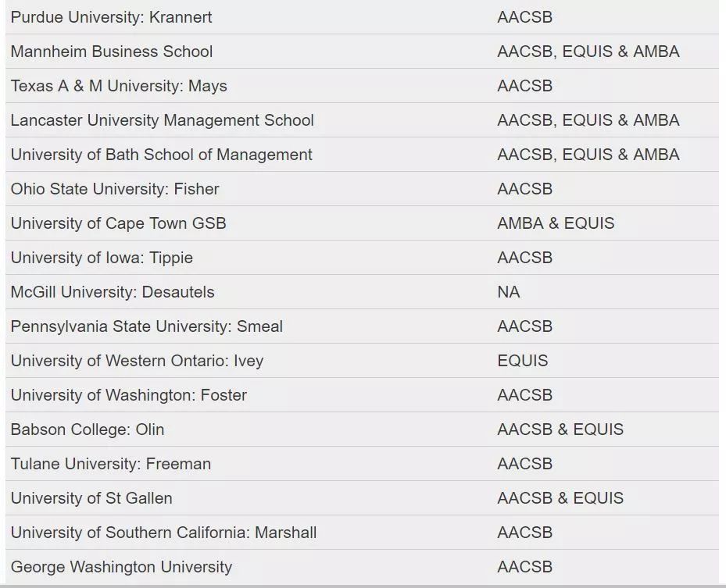Select Tulane University: Freeman entry

point(111,464)
